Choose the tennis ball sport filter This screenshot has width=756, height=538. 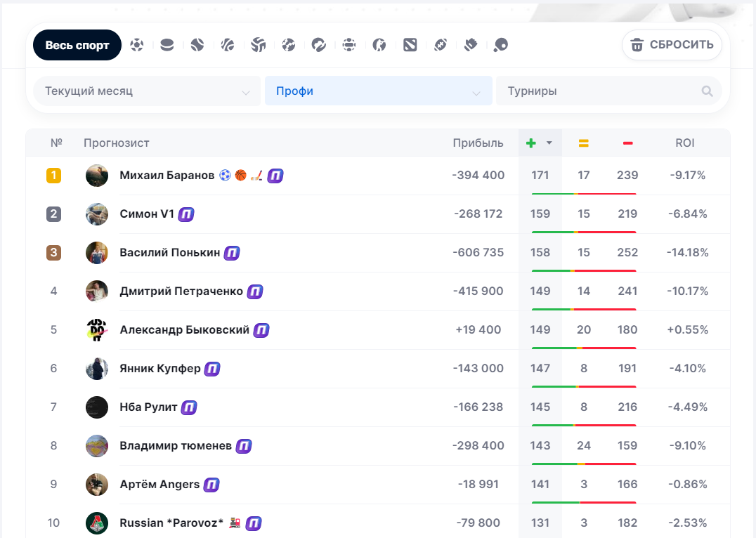tap(197, 45)
